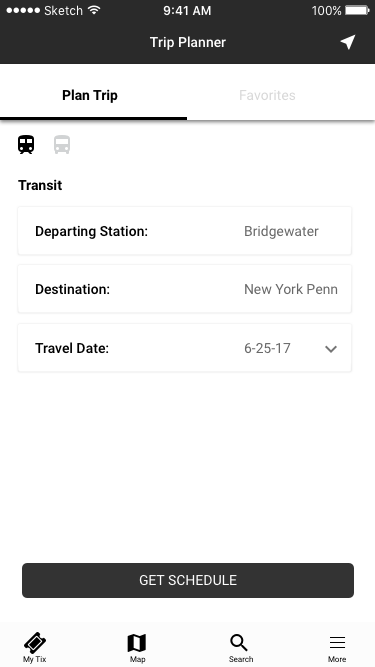Check the Wi-Fi status icon
This screenshot has width=375, height=667.
click(94, 10)
